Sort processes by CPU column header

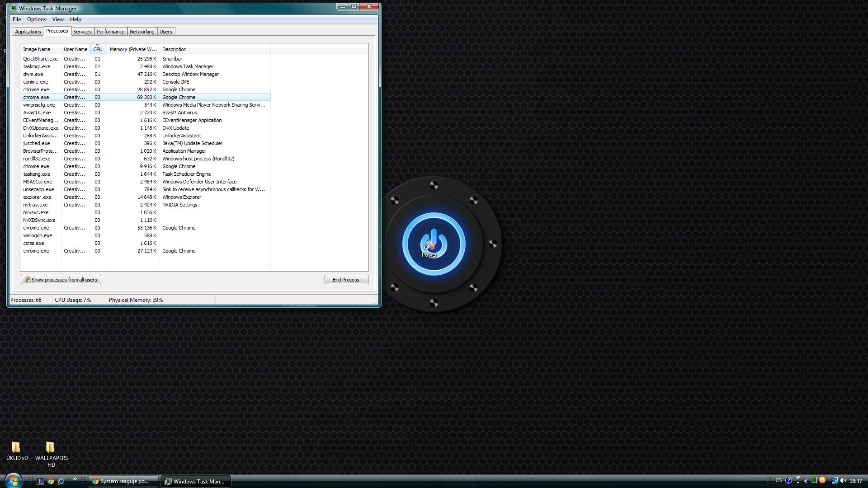coord(98,49)
